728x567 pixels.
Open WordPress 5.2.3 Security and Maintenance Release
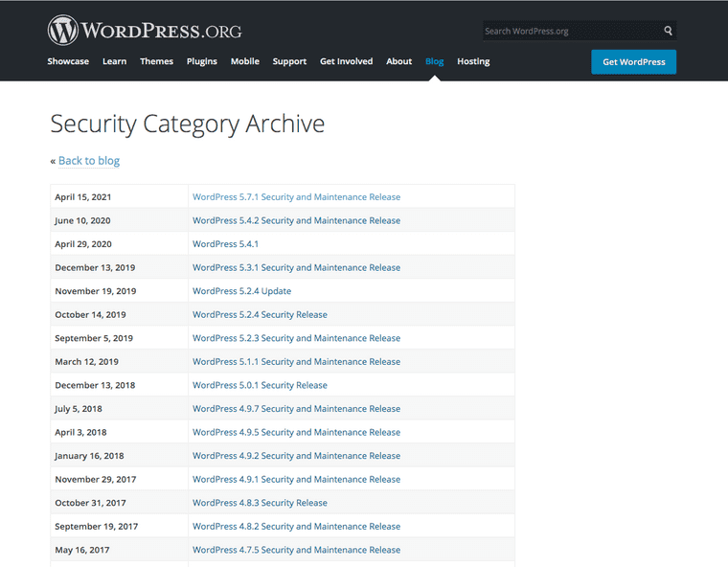[x=296, y=338]
